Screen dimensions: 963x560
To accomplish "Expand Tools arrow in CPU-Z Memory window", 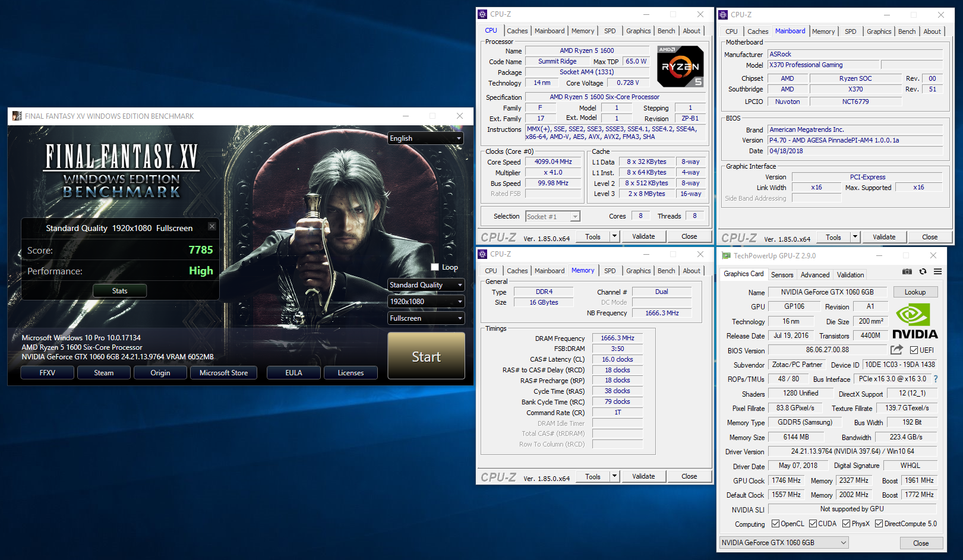I will (615, 476).
